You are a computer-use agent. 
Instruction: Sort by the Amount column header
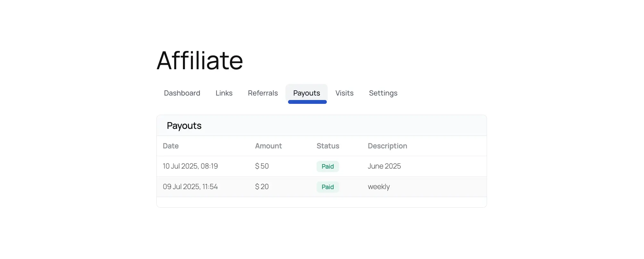268,146
